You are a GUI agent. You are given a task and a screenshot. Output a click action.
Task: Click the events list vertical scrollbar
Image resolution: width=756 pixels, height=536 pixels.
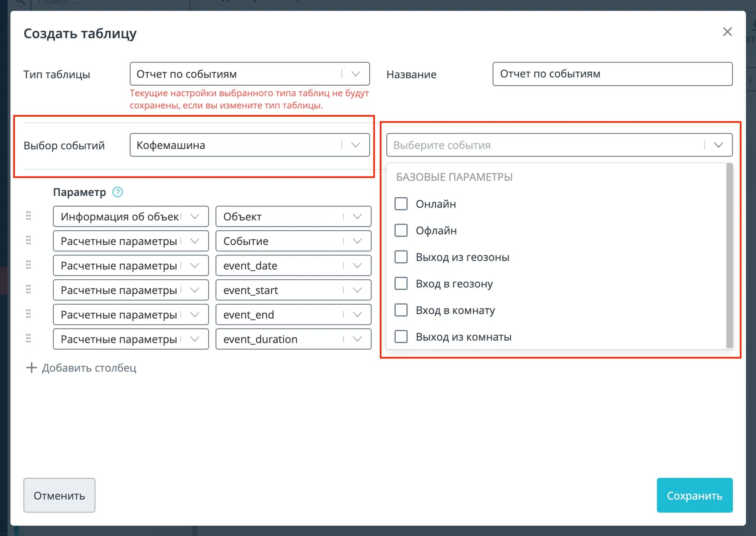click(x=729, y=256)
